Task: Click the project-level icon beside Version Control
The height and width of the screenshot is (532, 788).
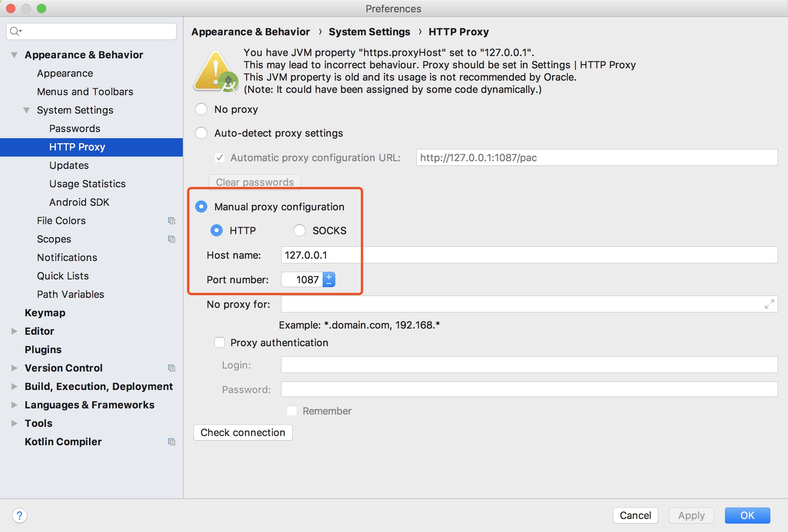Action: click(172, 368)
